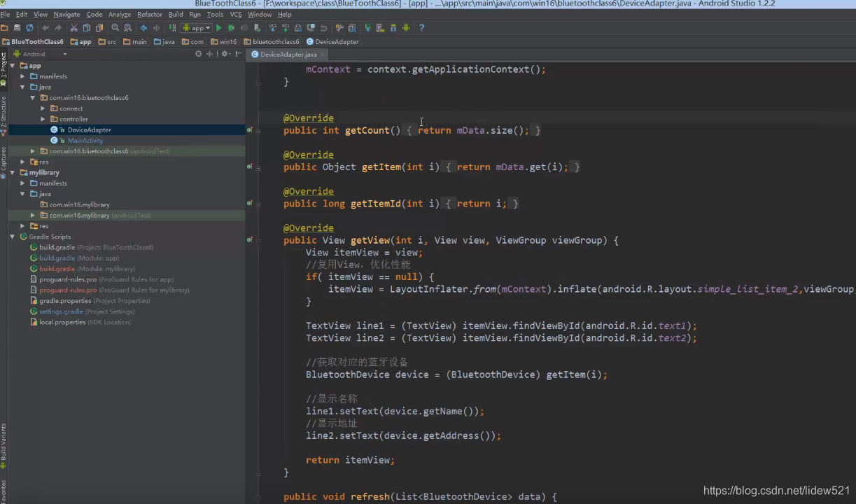Click the Cut scissors icon
The height and width of the screenshot is (504, 856).
tap(73, 28)
